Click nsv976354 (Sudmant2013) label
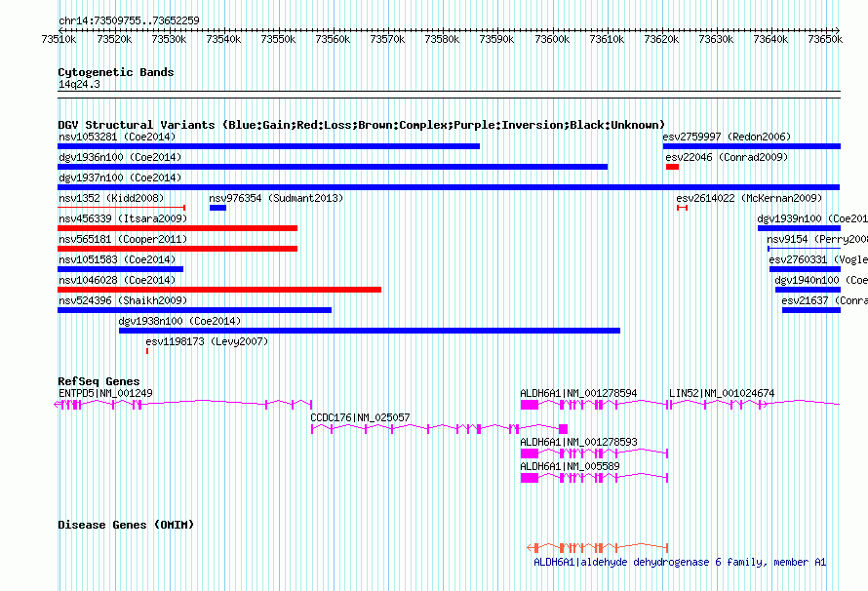The height and width of the screenshot is (591, 868). click(276, 198)
